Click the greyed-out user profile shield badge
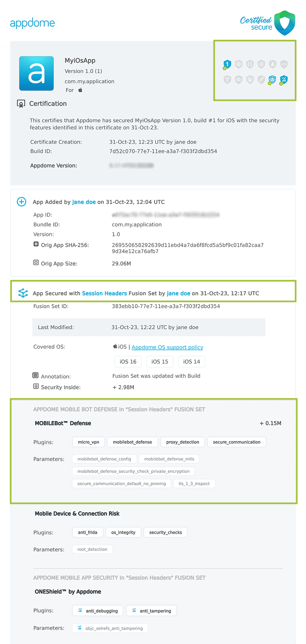Image resolution: width=306 pixels, height=644 pixels. 272,64
